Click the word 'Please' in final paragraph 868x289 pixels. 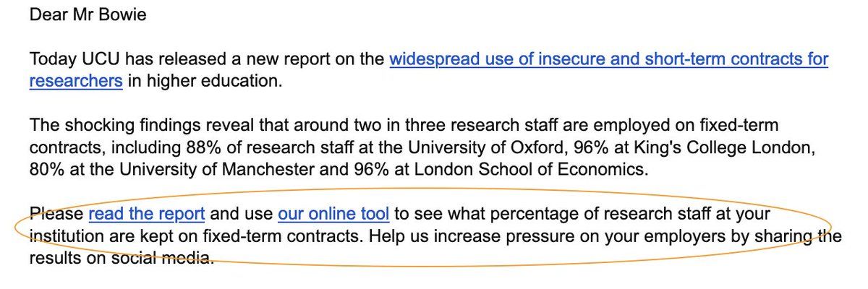pos(56,214)
